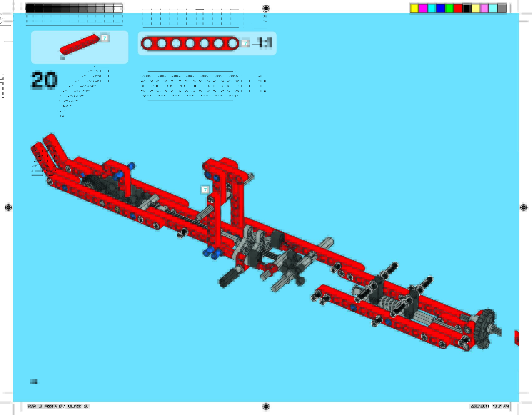Image resolution: width=532 pixels, height=415 pixels.
Task: Click the yellow swatch in the color bar
Action: point(414,8)
